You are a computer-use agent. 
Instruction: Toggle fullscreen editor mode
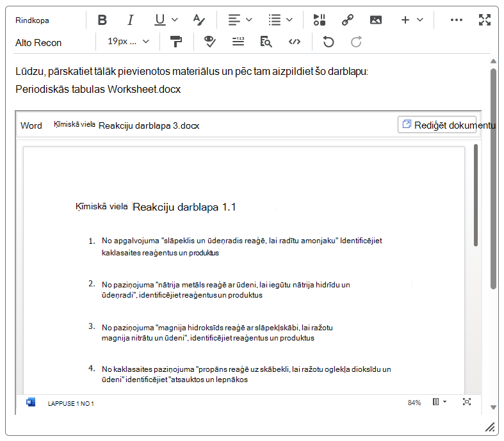click(x=485, y=20)
